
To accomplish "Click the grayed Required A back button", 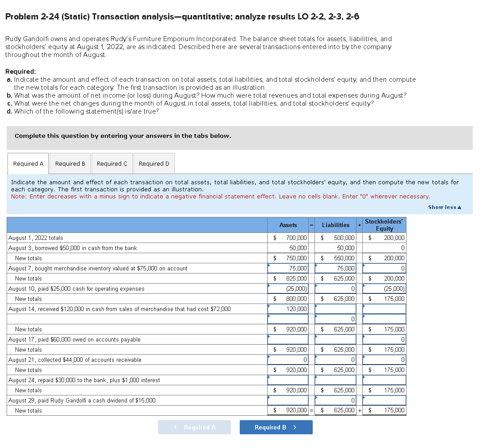I will [x=194, y=427].
